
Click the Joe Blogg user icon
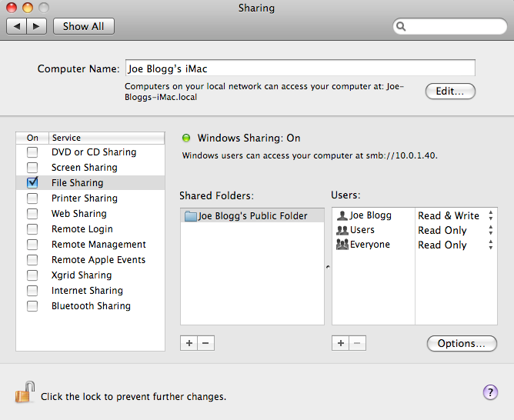click(342, 215)
